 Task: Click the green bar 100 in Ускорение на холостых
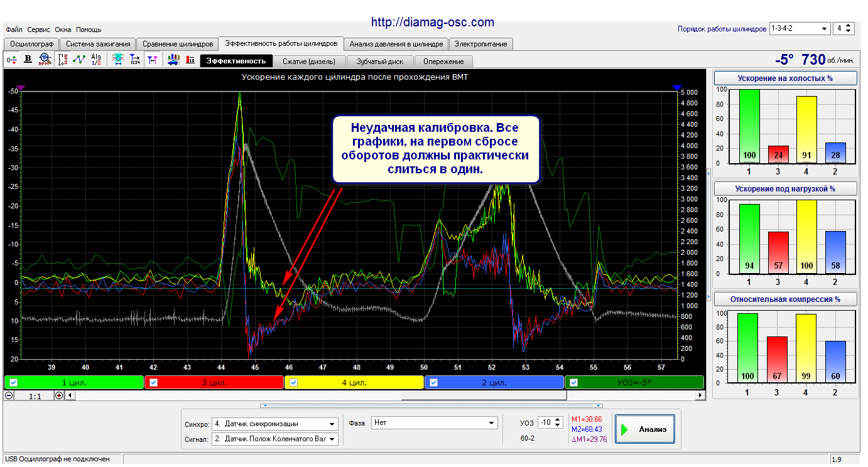748,126
